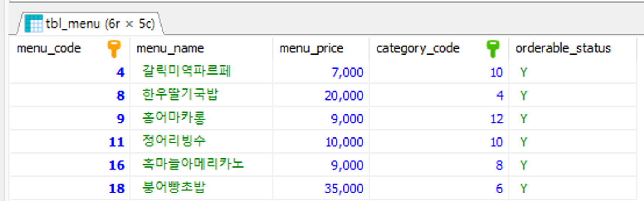Image resolution: width=644 pixels, height=201 pixels.
Task: Select menu_code cell with value 11
Action: tap(70, 142)
